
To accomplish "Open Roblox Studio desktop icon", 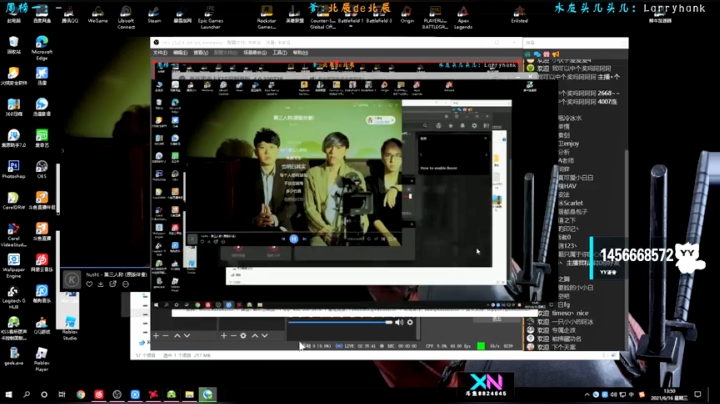I will [69, 328].
